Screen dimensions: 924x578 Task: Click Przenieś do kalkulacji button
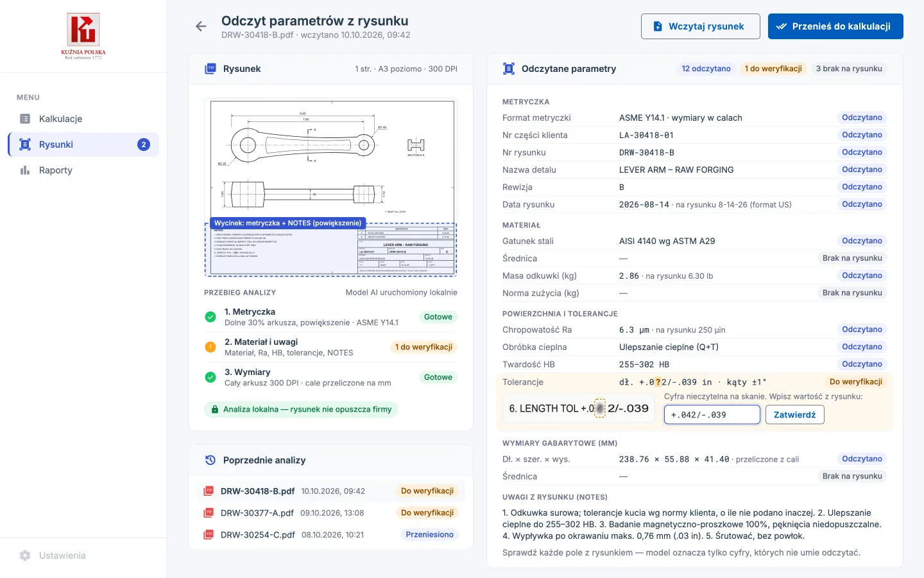click(x=835, y=26)
